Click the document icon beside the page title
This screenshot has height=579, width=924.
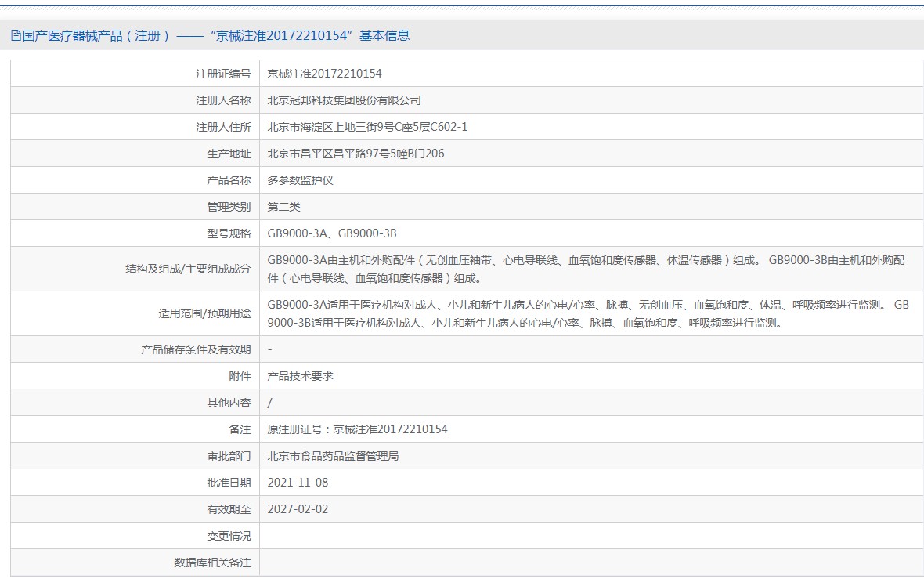point(16,35)
